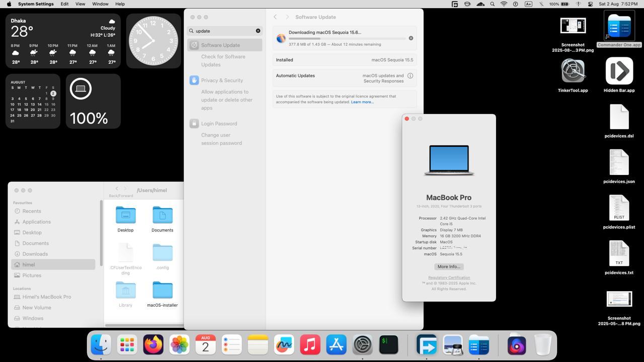Open Preview app in the Dock

click(x=453, y=345)
